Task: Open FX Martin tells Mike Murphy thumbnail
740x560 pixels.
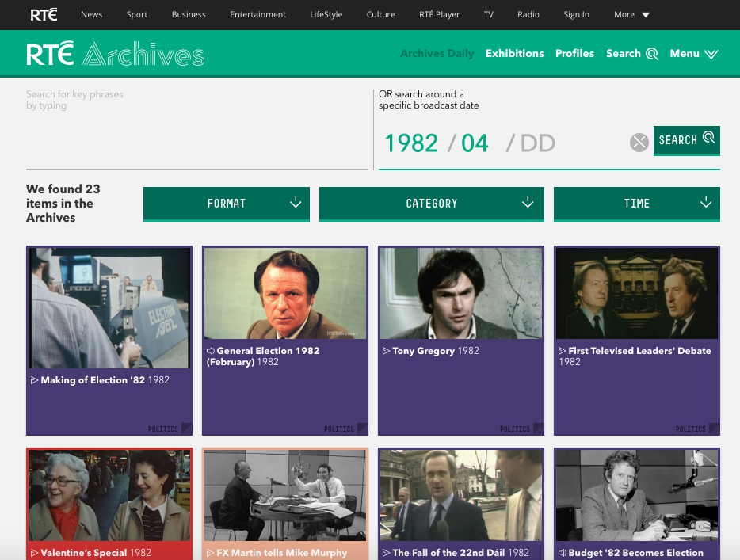Action: 285,495
